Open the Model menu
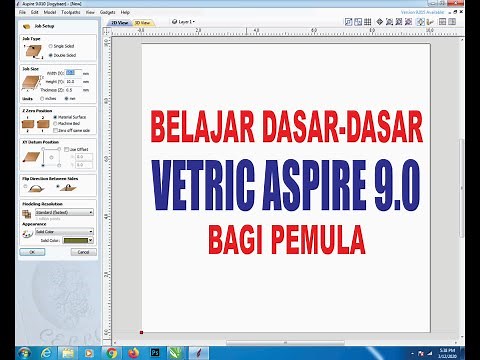 (50, 12)
